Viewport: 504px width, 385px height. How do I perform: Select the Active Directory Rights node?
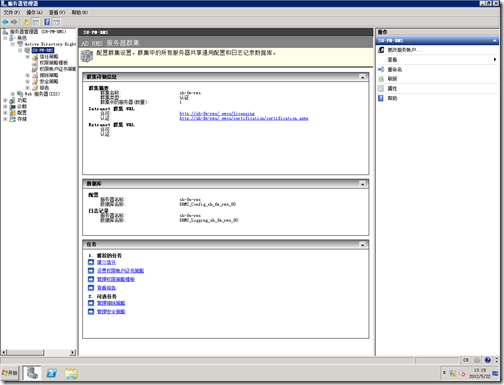coord(50,44)
